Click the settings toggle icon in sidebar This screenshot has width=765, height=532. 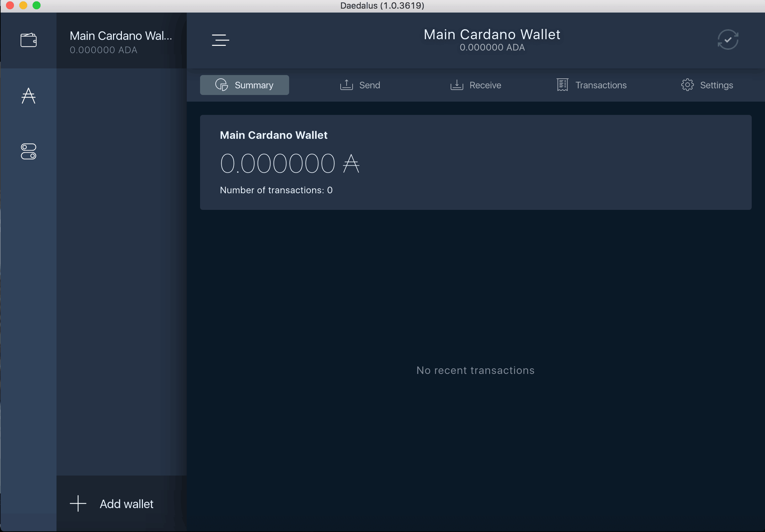29,152
